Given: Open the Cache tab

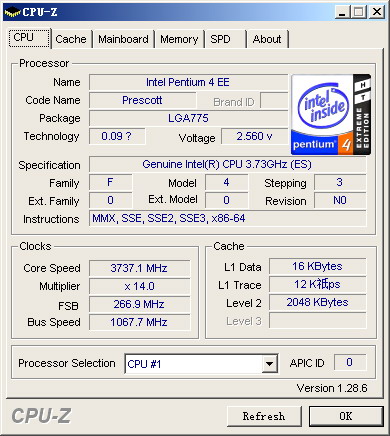Looking at the screenshot, I should tap(71, 39).
